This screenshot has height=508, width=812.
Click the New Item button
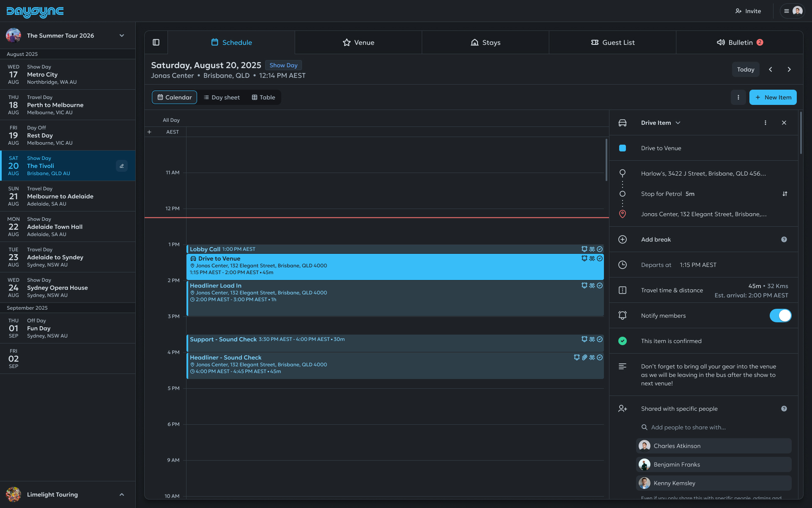click(x=773, y=97)
